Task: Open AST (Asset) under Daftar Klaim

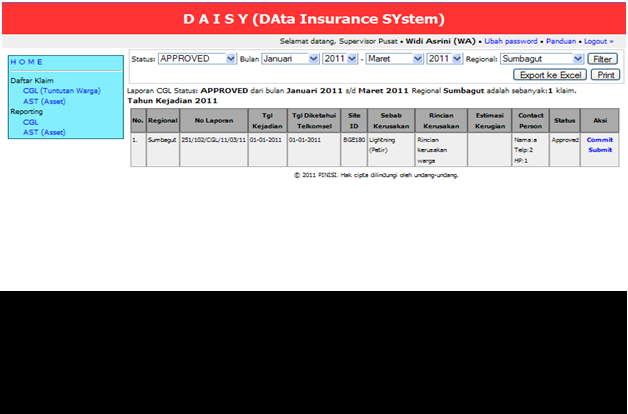Action: pyautogui.click(x=44, y=101)
